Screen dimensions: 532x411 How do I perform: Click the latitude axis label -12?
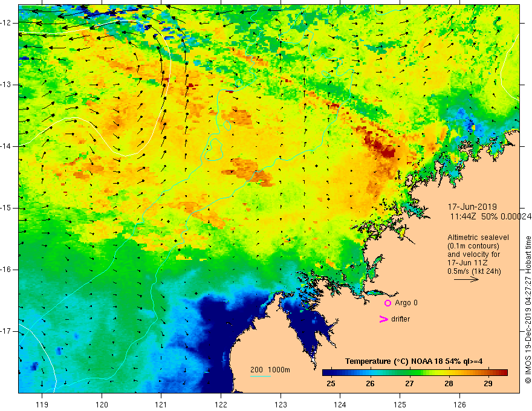6,23
